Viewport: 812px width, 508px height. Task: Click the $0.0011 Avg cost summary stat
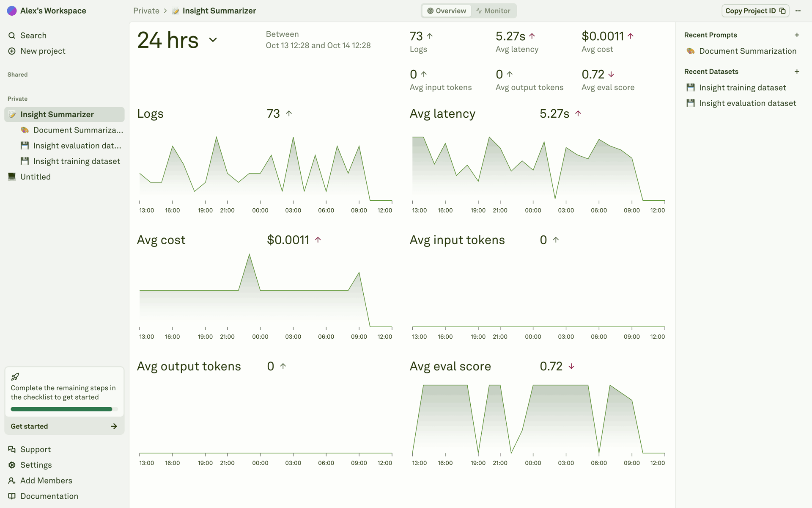[608, 42]
